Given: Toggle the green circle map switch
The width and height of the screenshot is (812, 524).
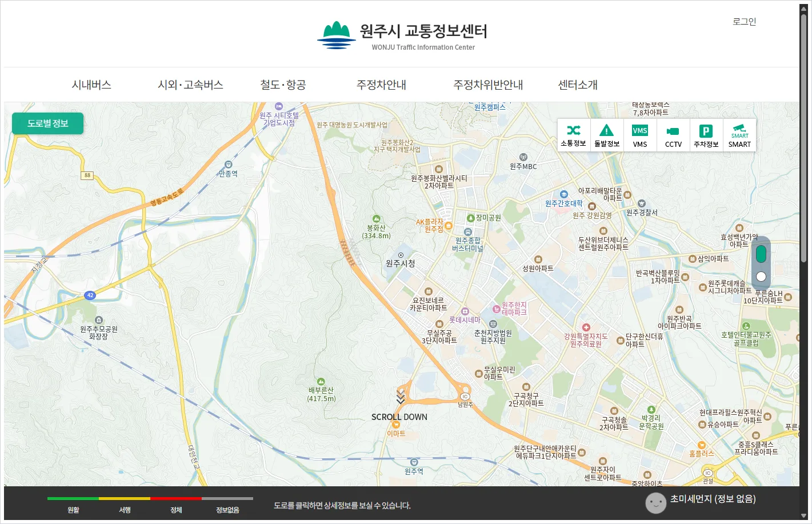Looking at the screenshot, I should tap(761, 254).
